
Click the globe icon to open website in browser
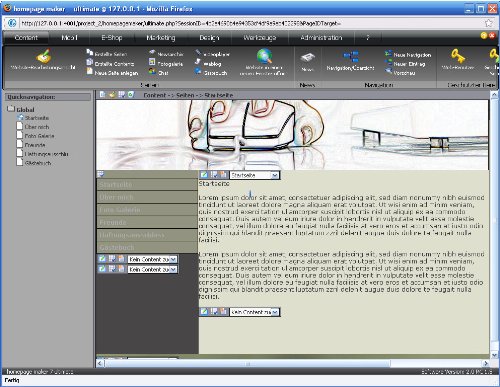[264, 56]
